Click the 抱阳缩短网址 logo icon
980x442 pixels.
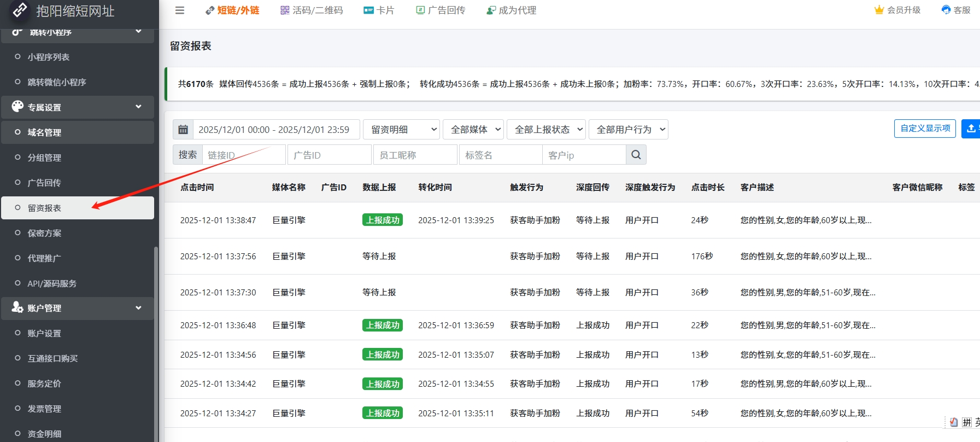tap(20, 10)
